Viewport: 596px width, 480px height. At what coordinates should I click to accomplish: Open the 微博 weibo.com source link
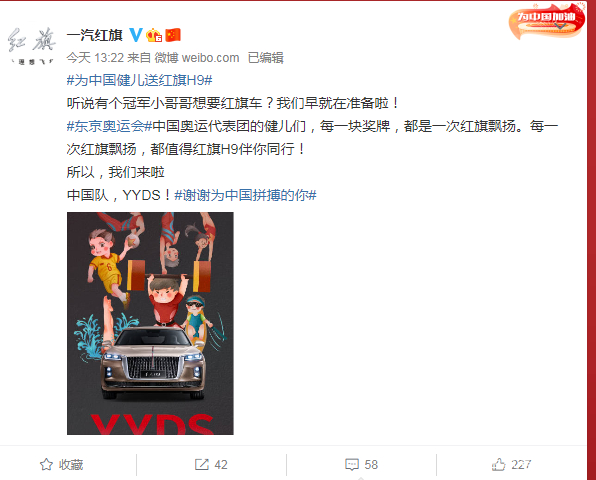[x=197, y=58]
